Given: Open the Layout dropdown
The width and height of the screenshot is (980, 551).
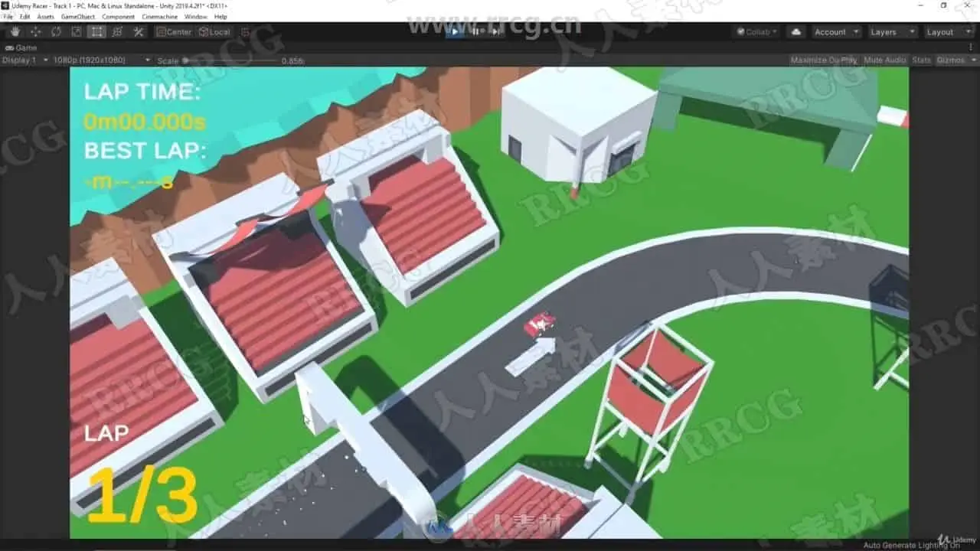Looking at the screenshot, I should 948,32.
